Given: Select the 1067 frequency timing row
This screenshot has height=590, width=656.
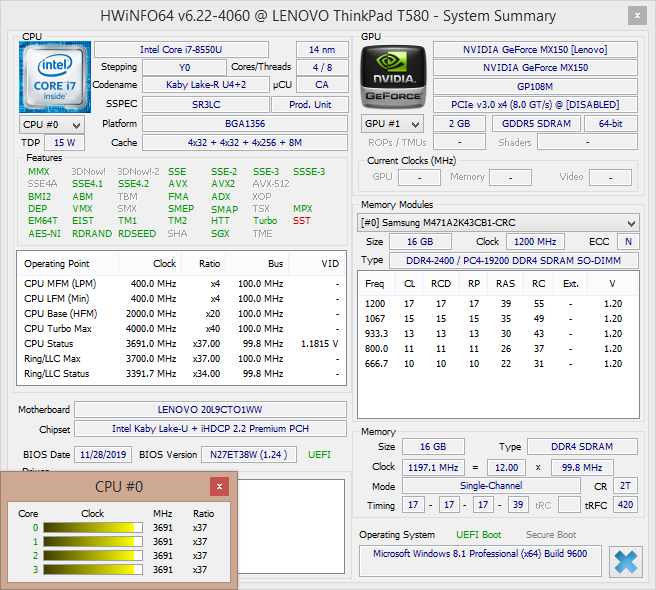Looking at the screenshot, I should coord(498,319).
